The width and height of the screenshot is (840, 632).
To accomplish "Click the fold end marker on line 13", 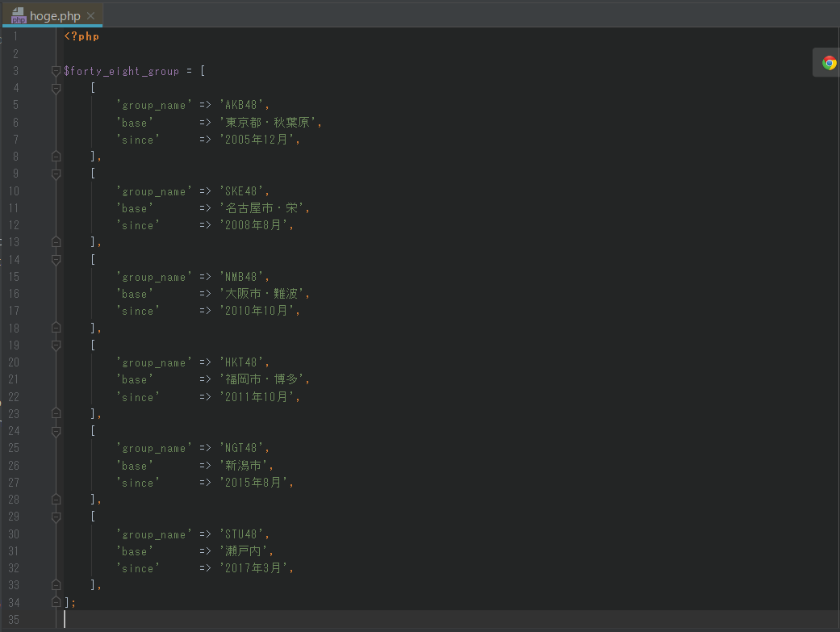I will click(56, 242).
